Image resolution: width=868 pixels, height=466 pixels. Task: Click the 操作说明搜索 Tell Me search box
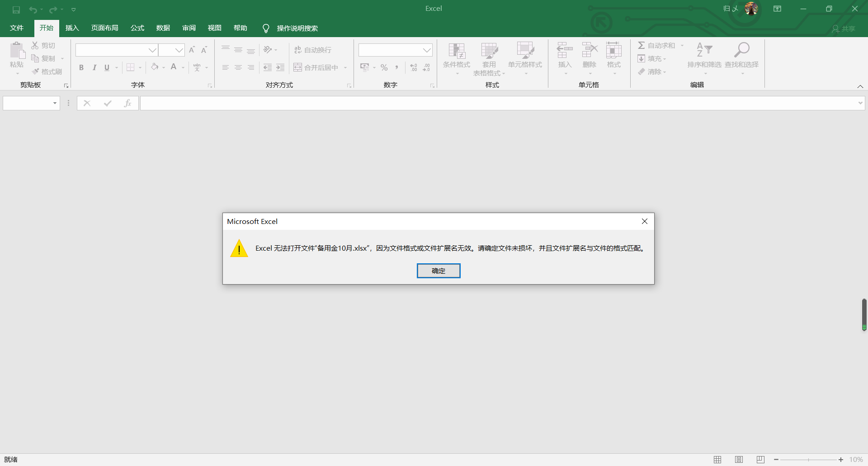(291, 28)
